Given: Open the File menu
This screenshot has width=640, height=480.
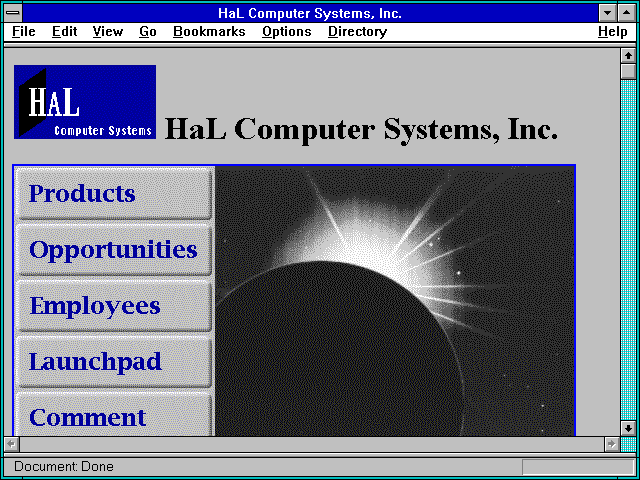Looking at the screenshot, I should pos(24,32).
